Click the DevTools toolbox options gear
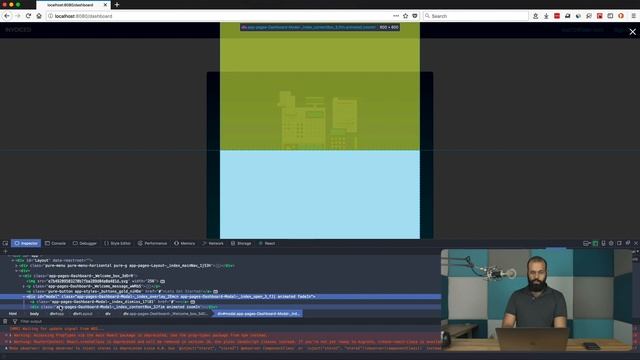The image size is (640, 360). pyautogui.click(x=611, y=243)
